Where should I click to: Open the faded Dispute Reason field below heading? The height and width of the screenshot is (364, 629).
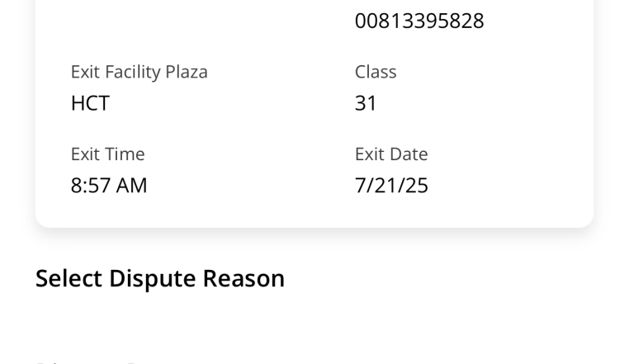pyautogui.click(x=99, y=360)
